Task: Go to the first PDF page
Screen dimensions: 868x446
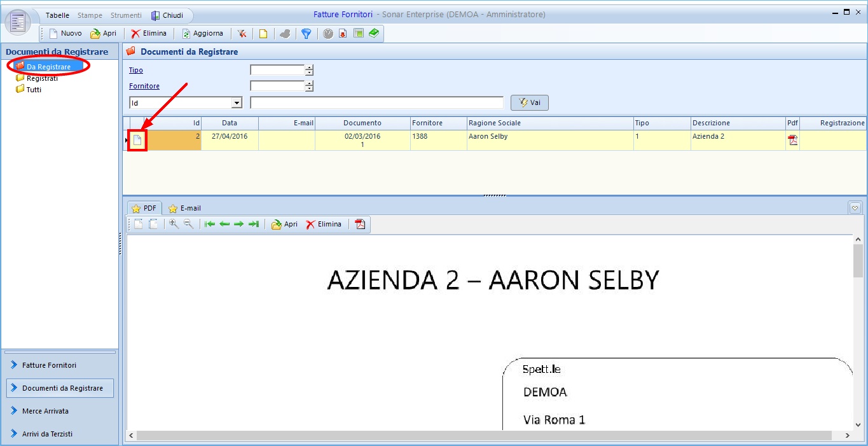Action: (210, 224)
